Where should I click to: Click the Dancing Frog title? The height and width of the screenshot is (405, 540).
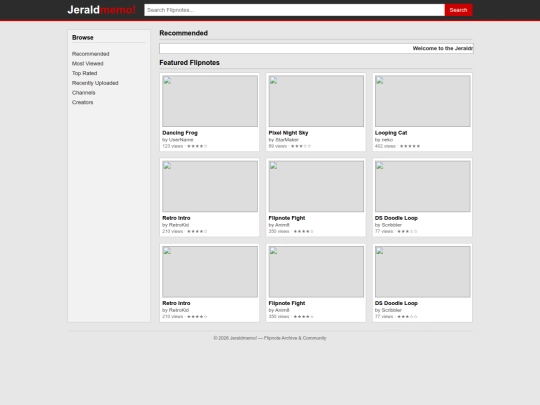tap(180, 133)
